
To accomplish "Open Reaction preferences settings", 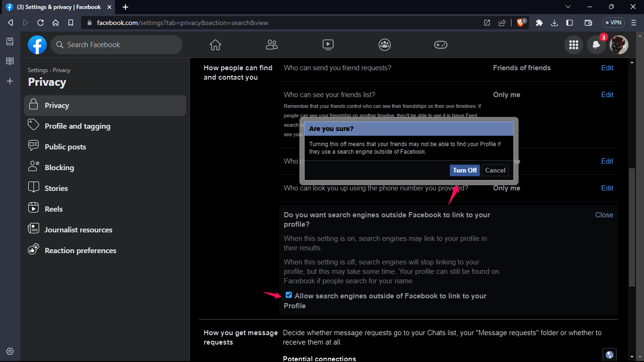I will click(x=105, y=251).
